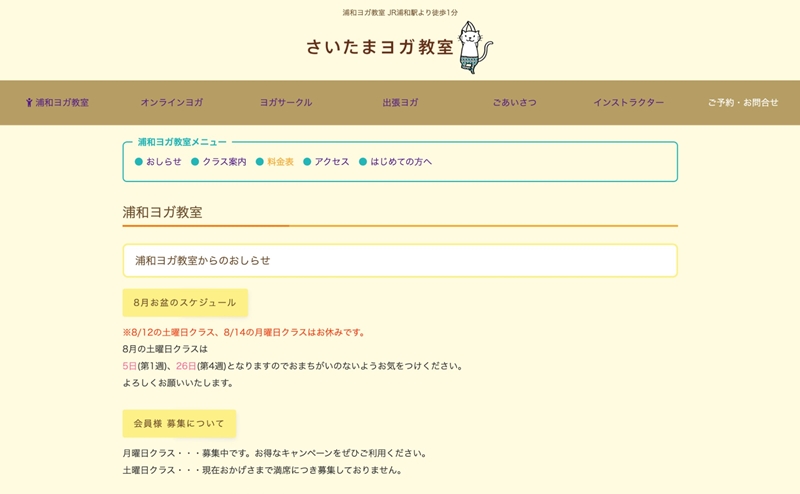Click the cat mascot logo in header
Image resolution: width=800 pixels, height=494 pixels.
[475, 46]
